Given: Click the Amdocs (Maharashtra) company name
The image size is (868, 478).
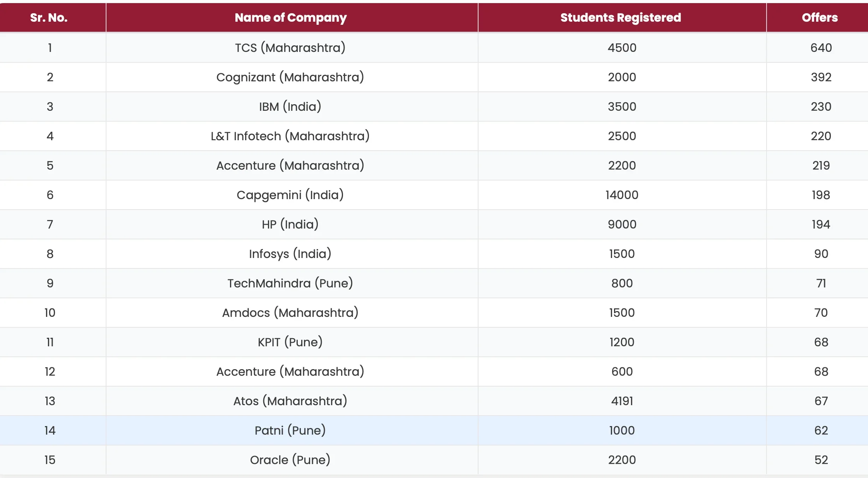Looking at the screenshot, I should point(290,313).
